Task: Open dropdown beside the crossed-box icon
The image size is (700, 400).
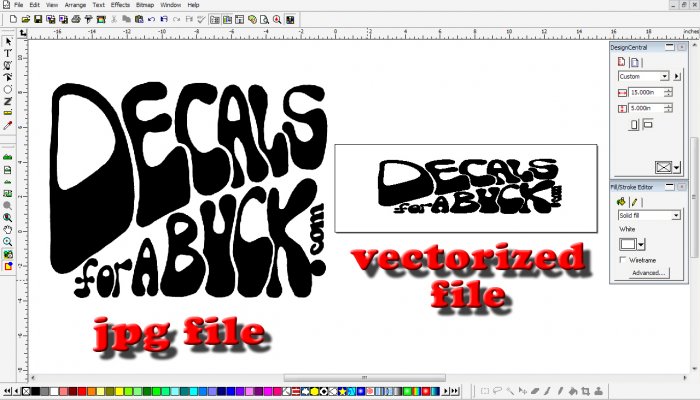Action: 677,167
